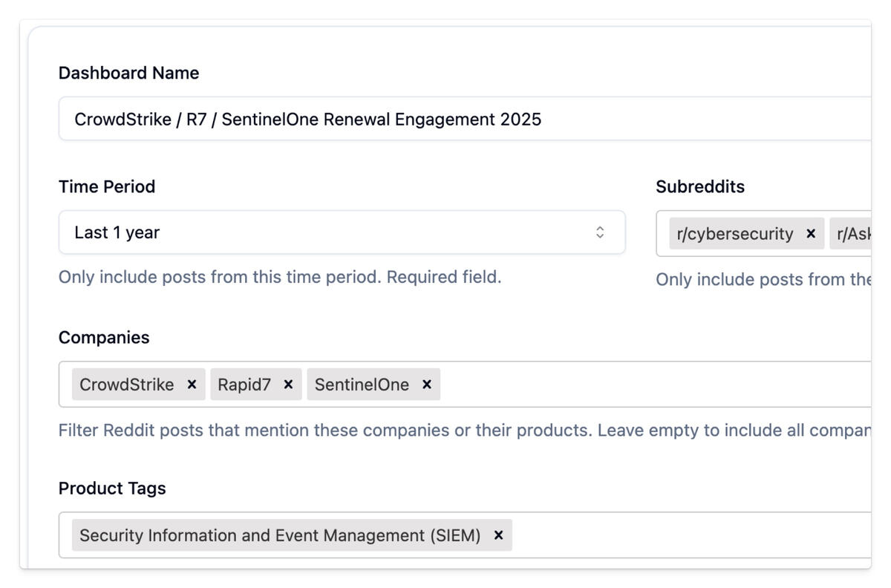Click empty space in the Companies field
891x588 pixels.
(x=653, y=385)
